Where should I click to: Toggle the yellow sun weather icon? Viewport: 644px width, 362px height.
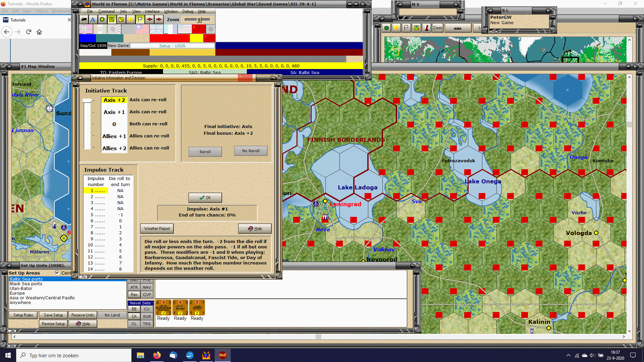point(130,19)
